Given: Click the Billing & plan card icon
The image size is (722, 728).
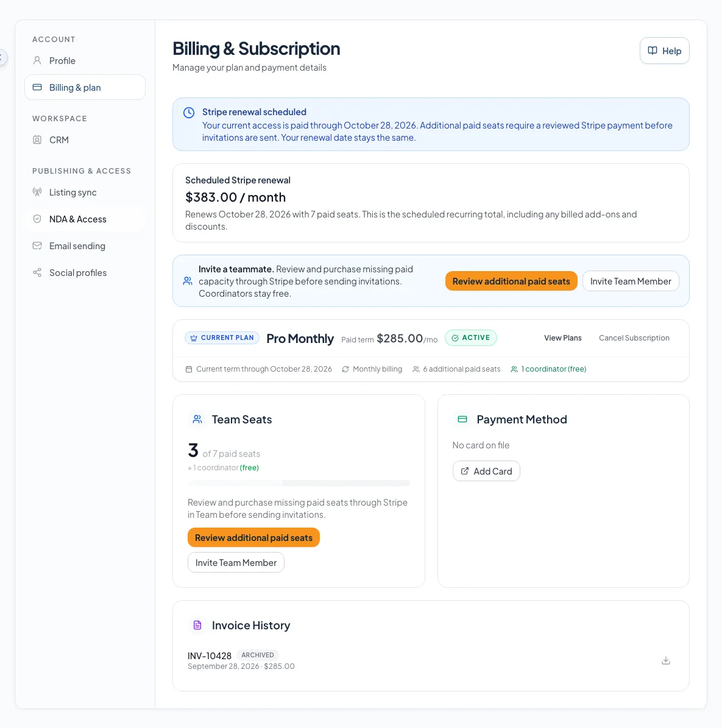Looking at the screenshot, I should (x=37, y=87).
